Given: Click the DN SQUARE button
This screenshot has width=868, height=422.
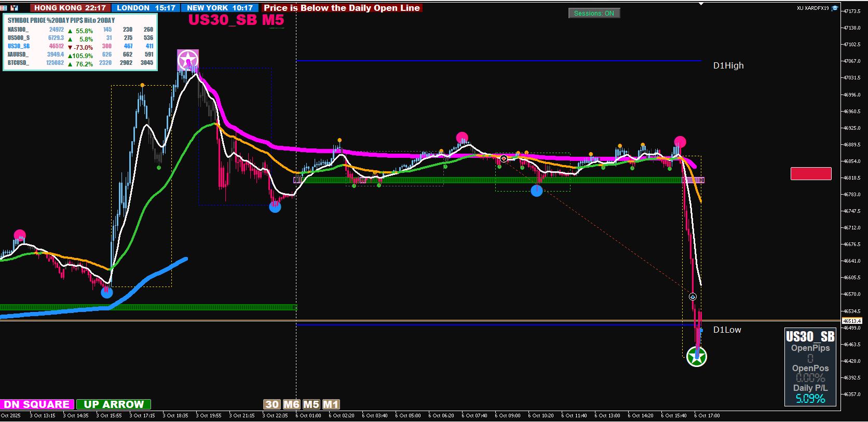Looking at the screenshot, I should click(x=37, y=404).
